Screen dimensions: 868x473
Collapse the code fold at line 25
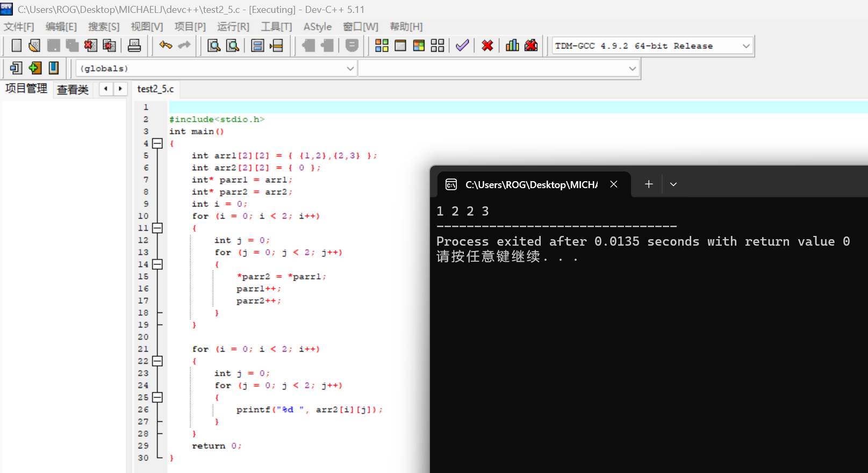157,397
